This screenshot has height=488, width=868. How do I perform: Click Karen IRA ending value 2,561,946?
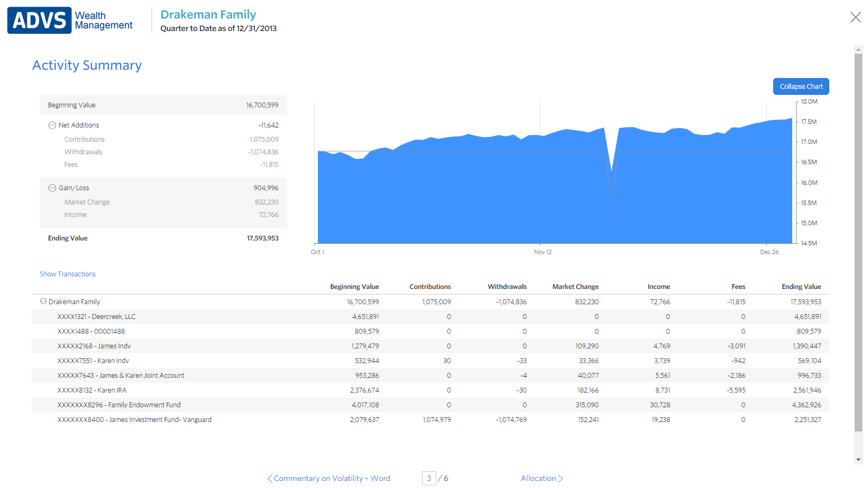tap(807, 390)
